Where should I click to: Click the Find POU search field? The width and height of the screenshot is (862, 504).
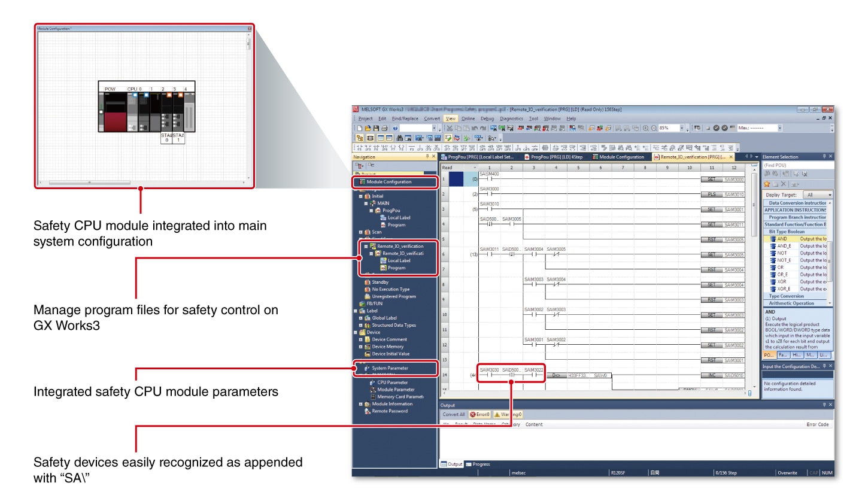tap(797, 165)
